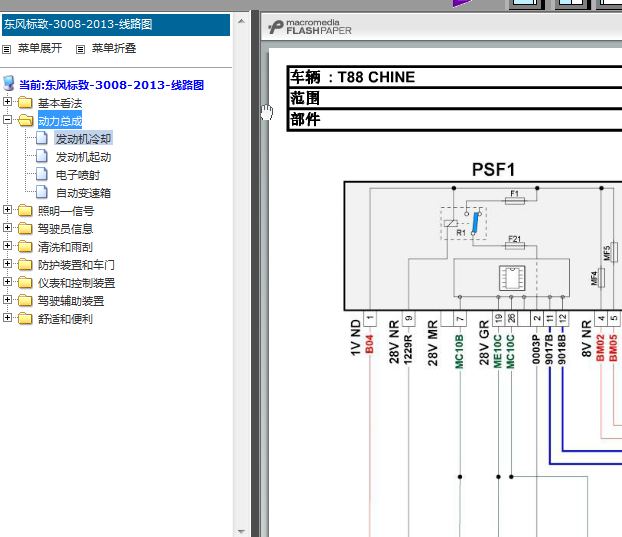Click the computer icon next to 当前 title
Screen dimensions: 622x537
click(9, 84)
